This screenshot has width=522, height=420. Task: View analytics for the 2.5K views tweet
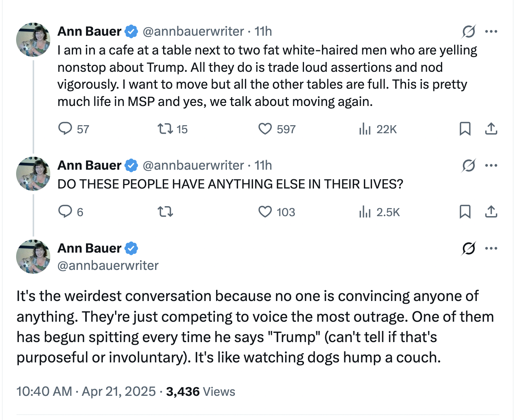[x=365, y=212]
